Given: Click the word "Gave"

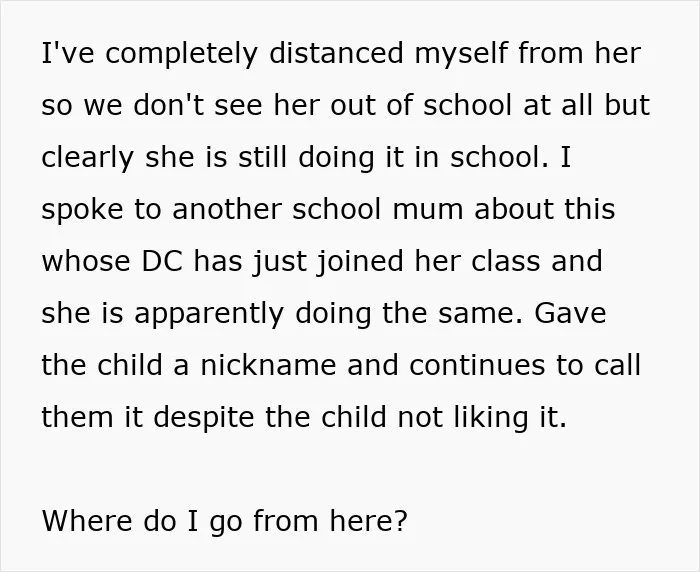Looking at the screenshot, I should (570, 314).
